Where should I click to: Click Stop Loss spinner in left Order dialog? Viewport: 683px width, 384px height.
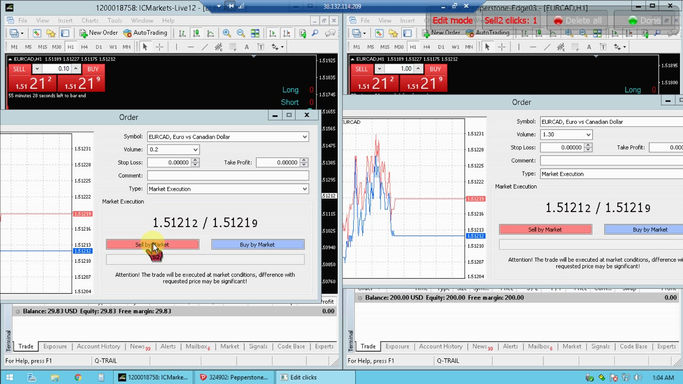point(195,162)
